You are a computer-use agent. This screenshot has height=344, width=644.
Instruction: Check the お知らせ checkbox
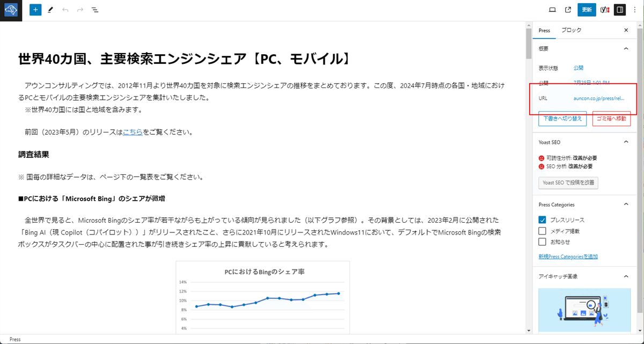tap(542, 242)
